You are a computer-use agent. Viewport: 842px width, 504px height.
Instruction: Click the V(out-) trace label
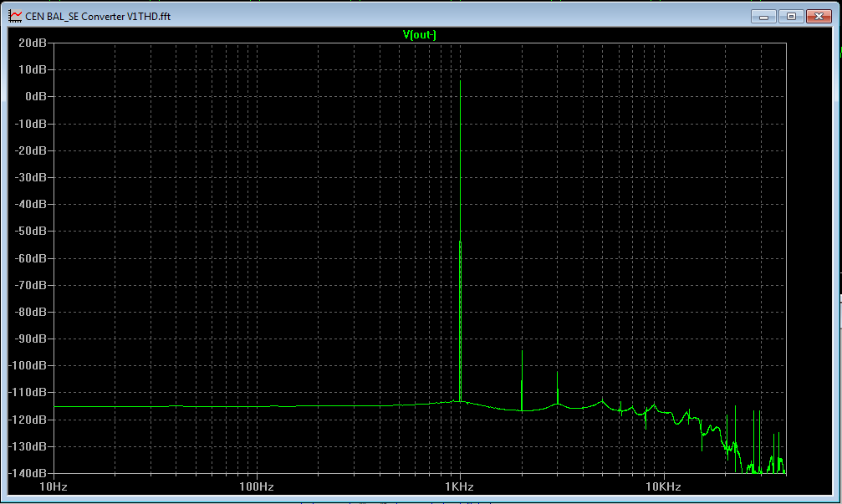[x=420, y=35]
